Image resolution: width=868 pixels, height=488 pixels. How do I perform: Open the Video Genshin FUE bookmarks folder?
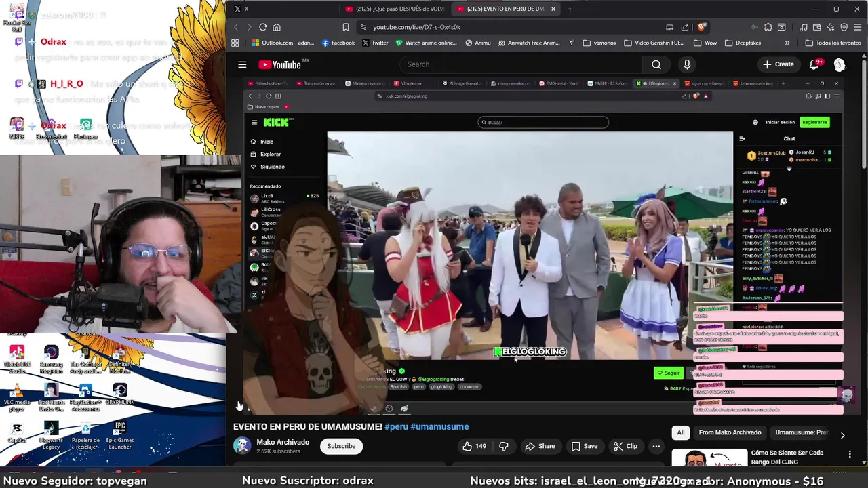tap(654, 43)
